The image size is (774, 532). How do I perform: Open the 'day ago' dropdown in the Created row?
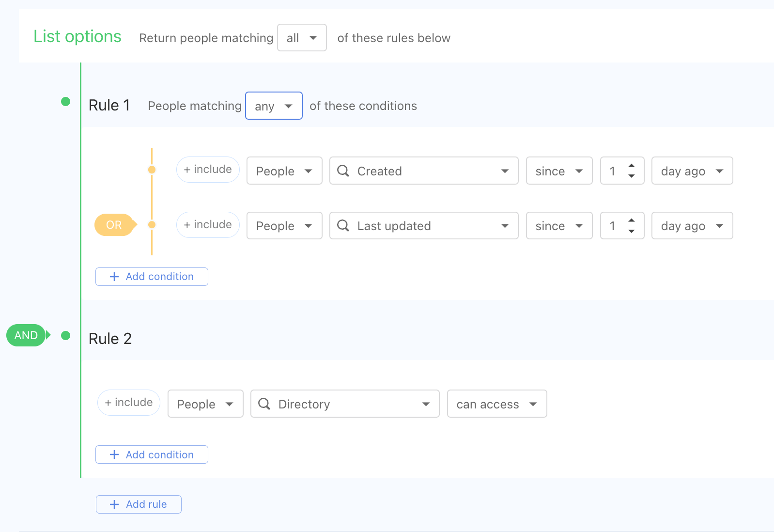click(692, 171)
